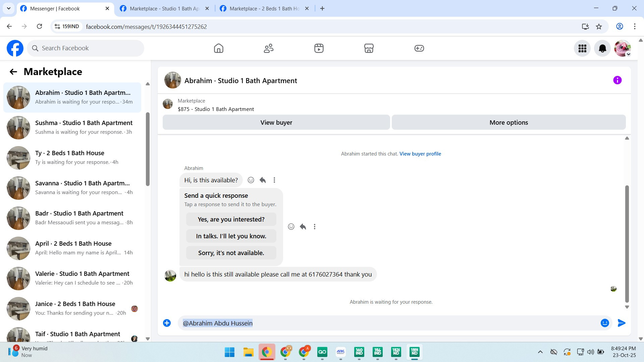Click the send message arrow
Screen dimensions: 644x362
click(621, 323)
